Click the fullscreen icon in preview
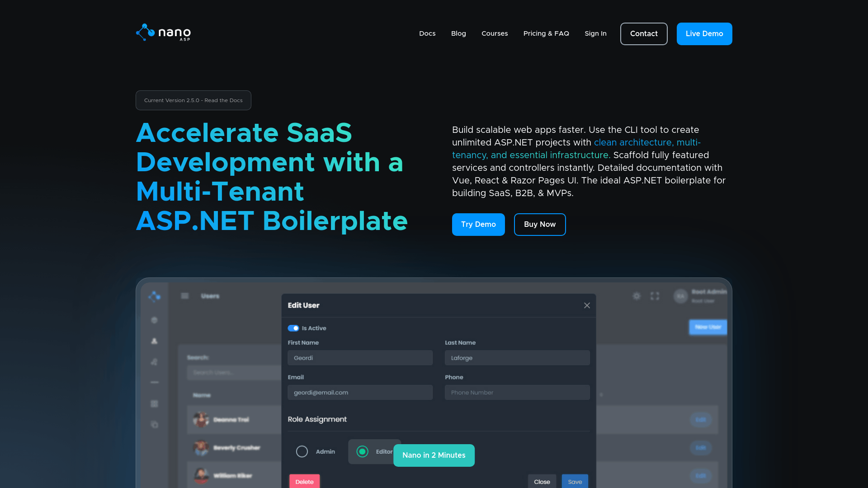The height and width of the screenshot is (488, 868). coord(655,296)
